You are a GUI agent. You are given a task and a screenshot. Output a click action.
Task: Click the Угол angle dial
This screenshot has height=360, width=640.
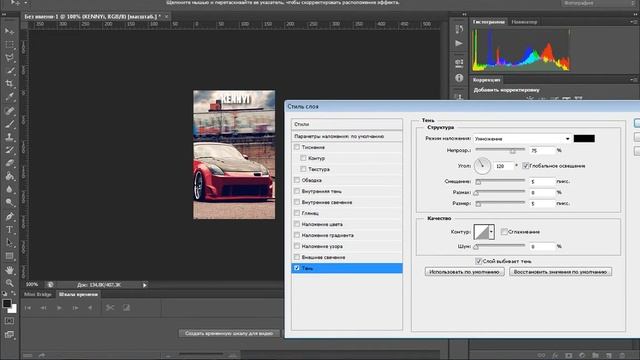482,166
